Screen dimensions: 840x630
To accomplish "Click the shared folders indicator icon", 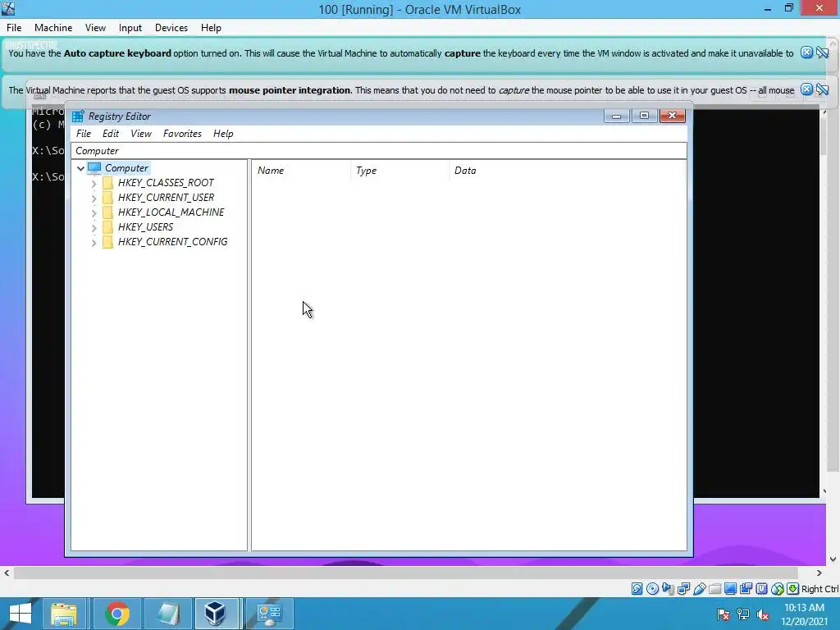I will (714, 589).
